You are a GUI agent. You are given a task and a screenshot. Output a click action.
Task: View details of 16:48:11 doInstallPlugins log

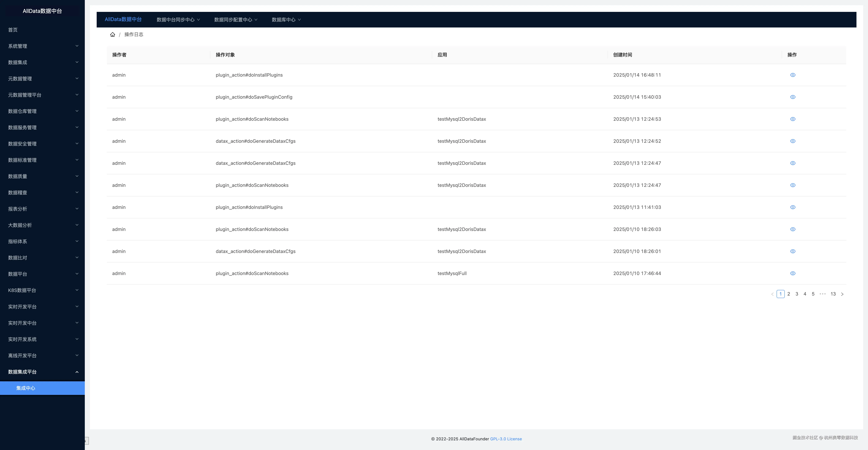793,75
